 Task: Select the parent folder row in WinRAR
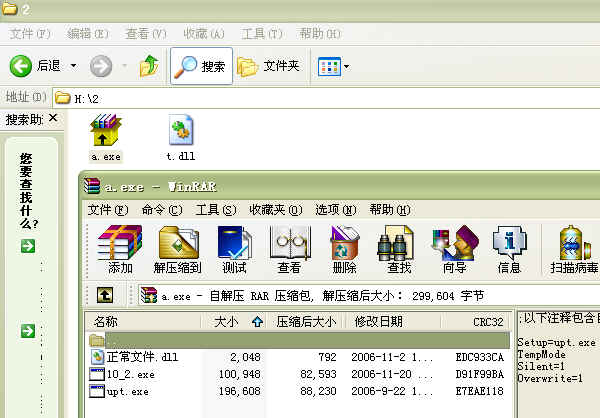299,340
